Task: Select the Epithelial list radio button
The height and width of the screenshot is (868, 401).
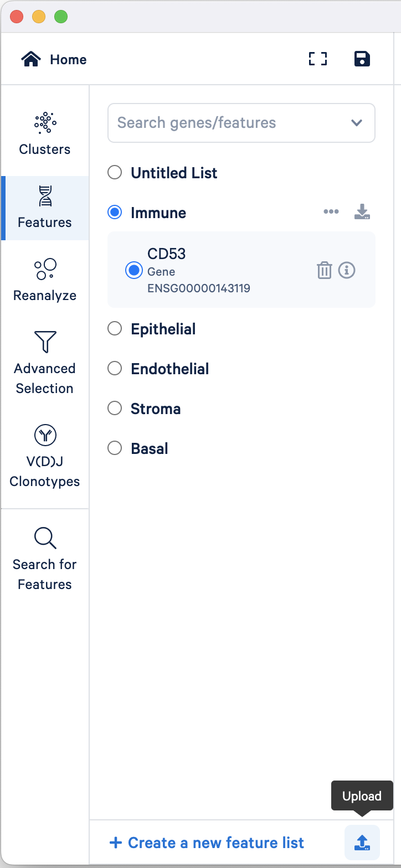Action: coord(115,329)
